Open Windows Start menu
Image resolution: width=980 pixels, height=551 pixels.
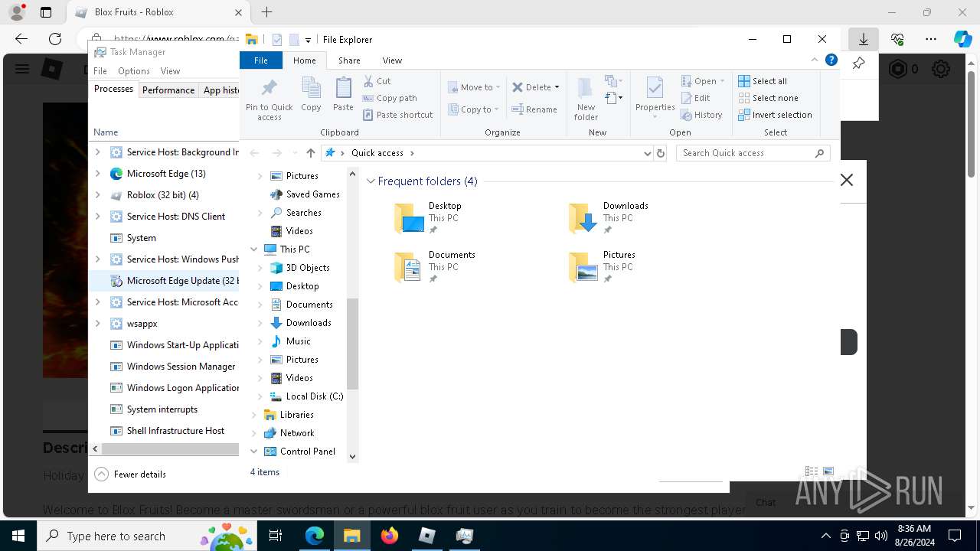click(18, 536)
